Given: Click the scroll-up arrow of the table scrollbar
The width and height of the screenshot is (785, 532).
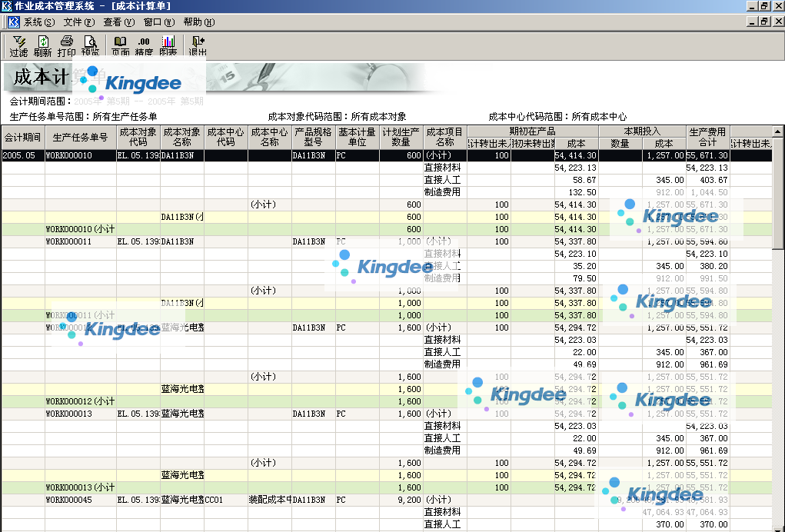Looking at the screenshot, I should click(778, 131).
